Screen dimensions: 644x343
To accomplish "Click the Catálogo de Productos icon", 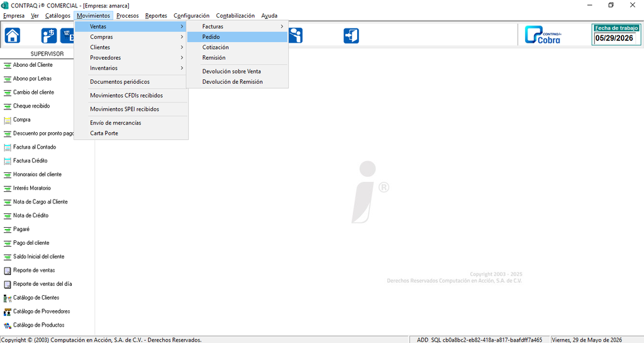I will tap(8, 325).
